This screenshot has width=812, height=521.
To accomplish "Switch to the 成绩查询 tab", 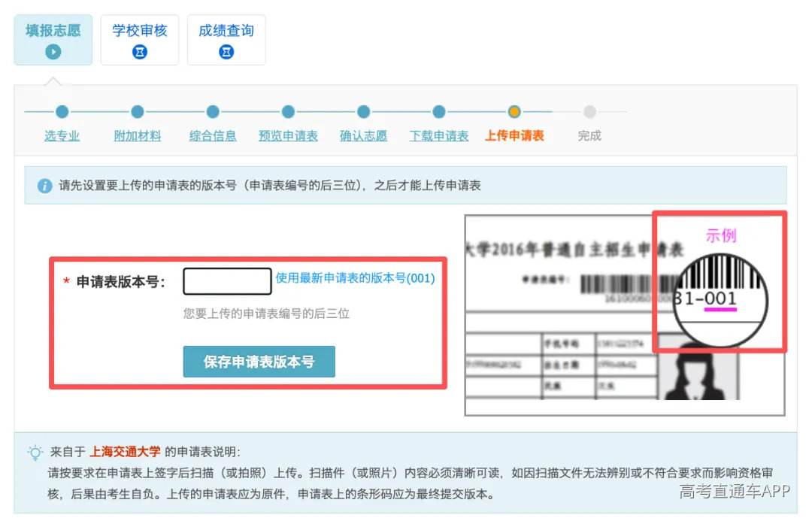I will point(226,40).
